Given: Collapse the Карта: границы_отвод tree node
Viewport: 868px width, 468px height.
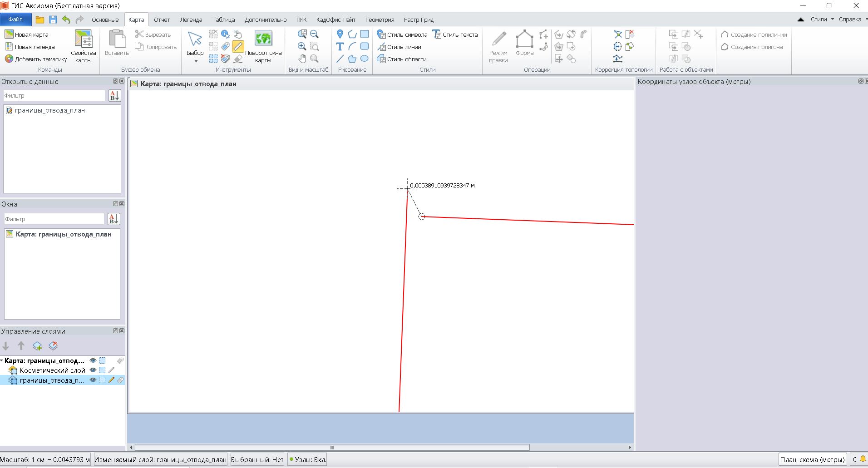Looking at the screenshot, I should tap(2, 361).
